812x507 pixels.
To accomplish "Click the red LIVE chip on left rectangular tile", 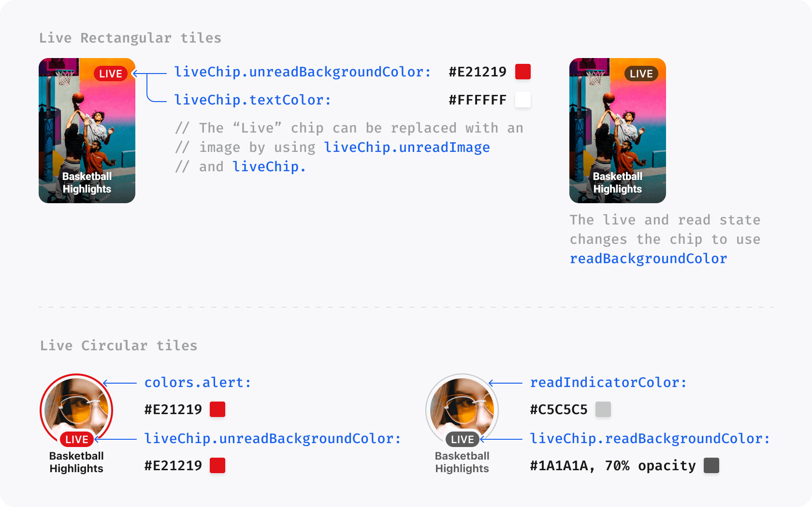I will [111, 74].
